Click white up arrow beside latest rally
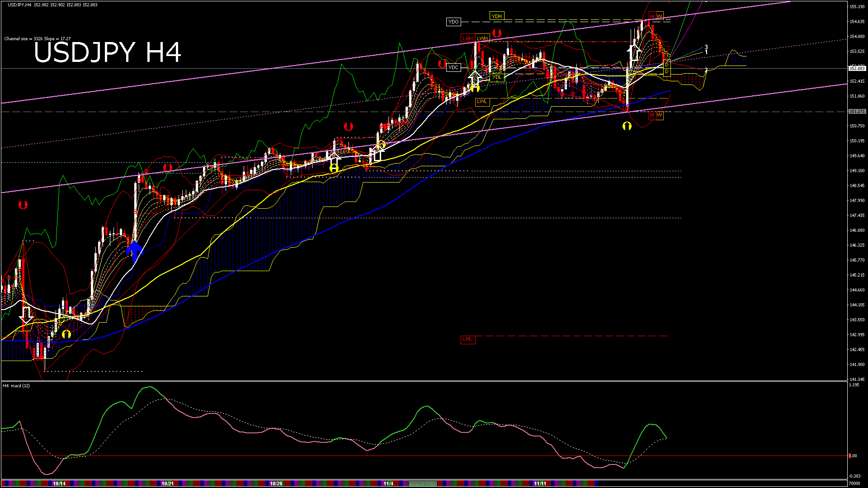 [x=633, y=53]
